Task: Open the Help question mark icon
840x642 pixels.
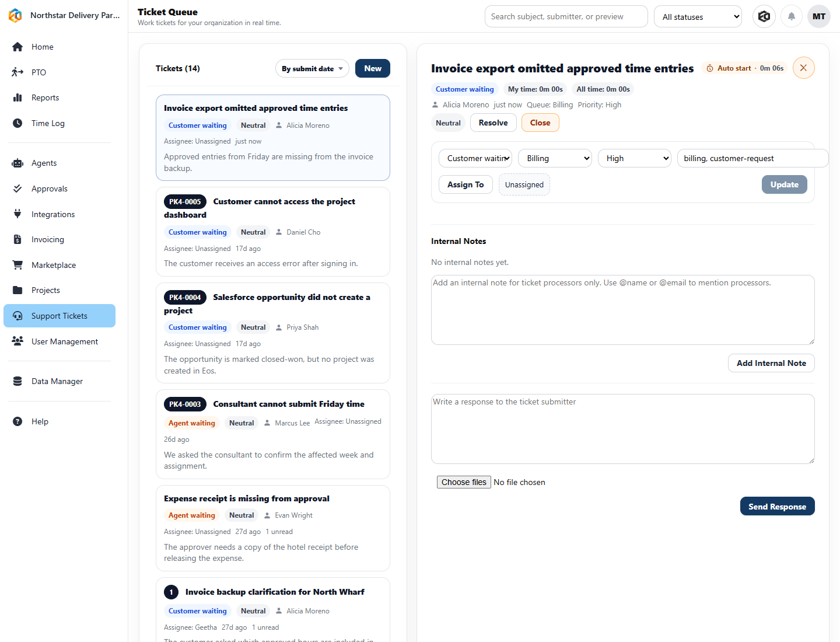Action: (17, 421)
